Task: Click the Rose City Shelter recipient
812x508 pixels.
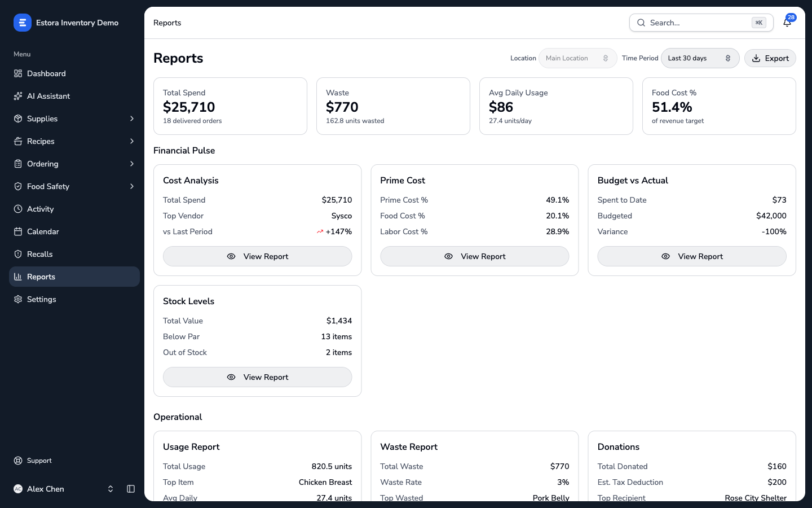Action: click(756, 498)
